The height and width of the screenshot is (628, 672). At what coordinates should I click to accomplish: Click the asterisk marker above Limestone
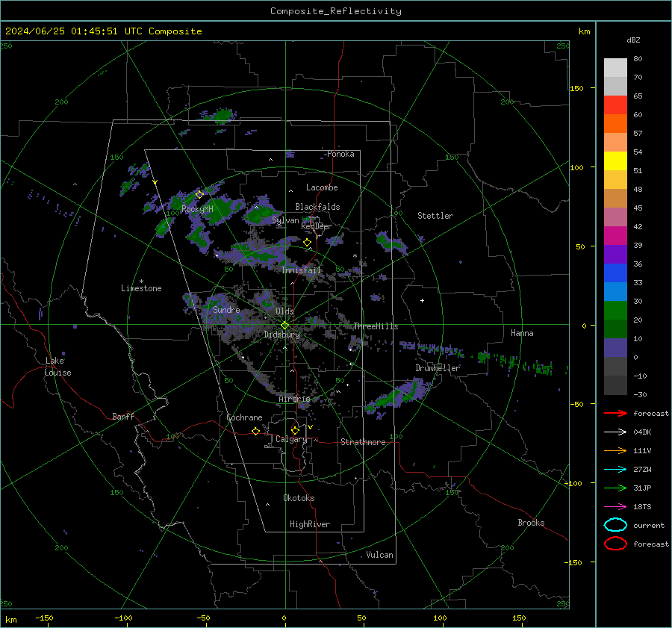pyautogui.click(x=141, y=282)
